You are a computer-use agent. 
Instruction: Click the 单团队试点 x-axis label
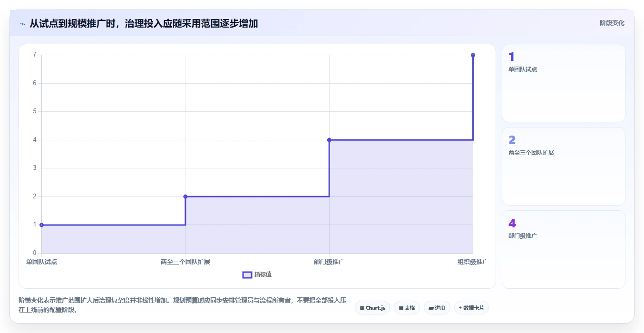pyautogui.click(x=42, y=262)
